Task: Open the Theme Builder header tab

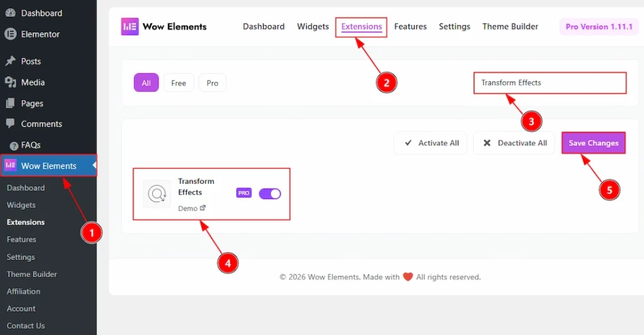Action: point(510,26)
